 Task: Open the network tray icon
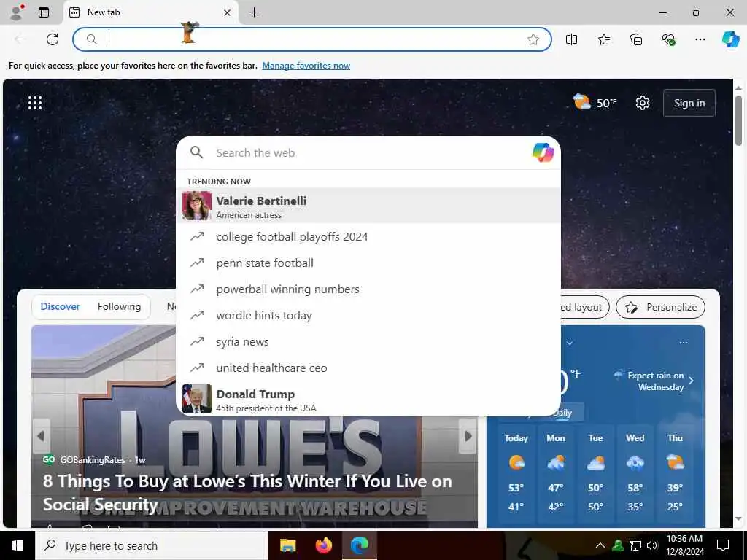click(x=635, y=545)
